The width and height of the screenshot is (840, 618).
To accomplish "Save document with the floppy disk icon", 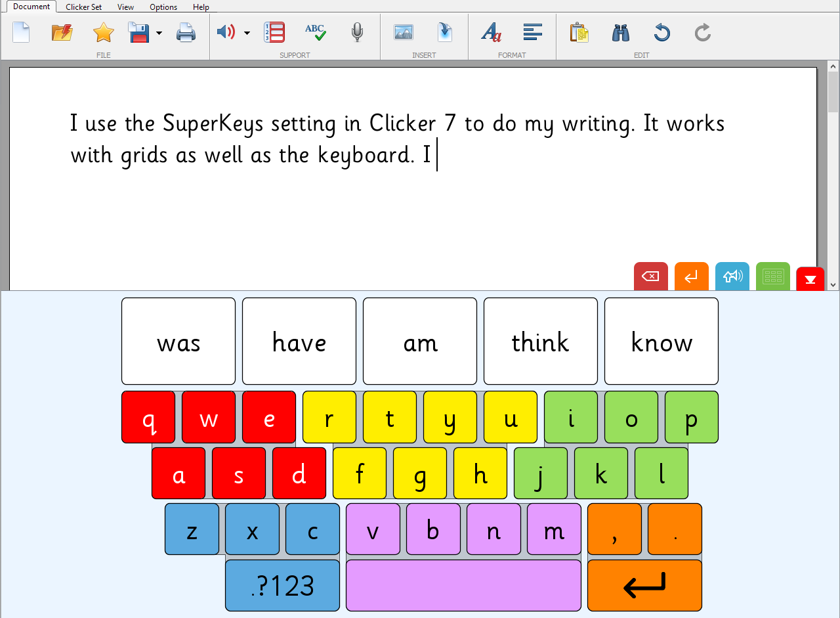I will click(139, 32).
